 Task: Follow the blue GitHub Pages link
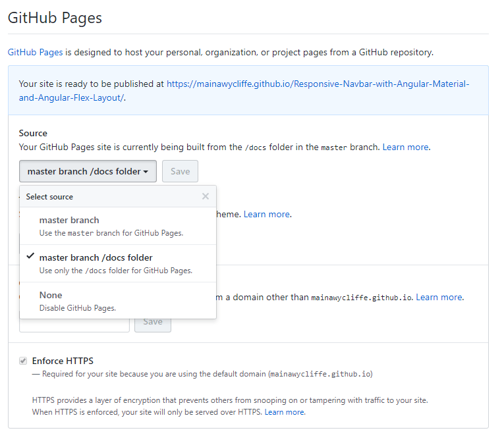[35, 52]
